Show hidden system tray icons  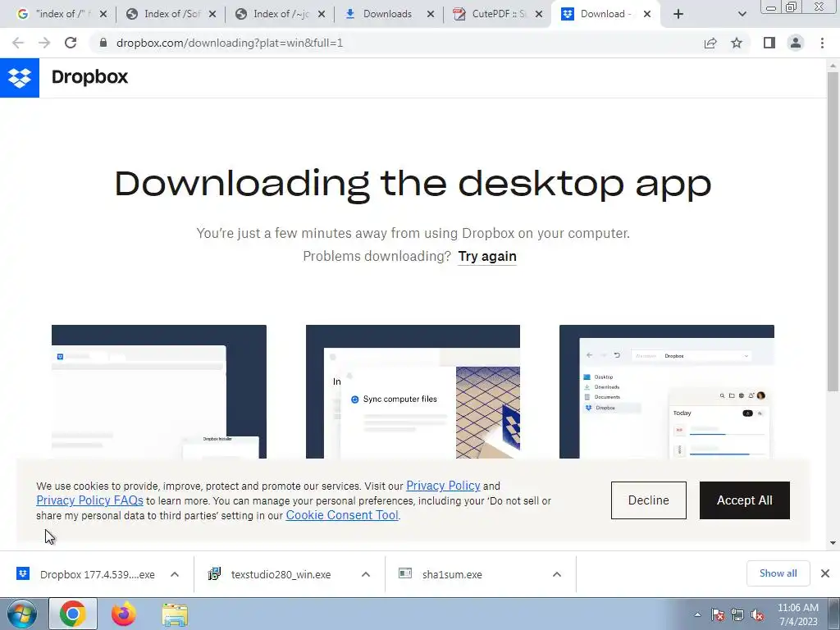click(x=697, y=614)
